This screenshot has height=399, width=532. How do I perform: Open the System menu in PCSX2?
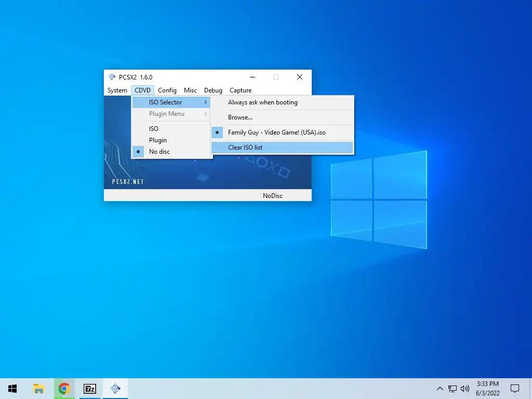(x=117, y=90)
